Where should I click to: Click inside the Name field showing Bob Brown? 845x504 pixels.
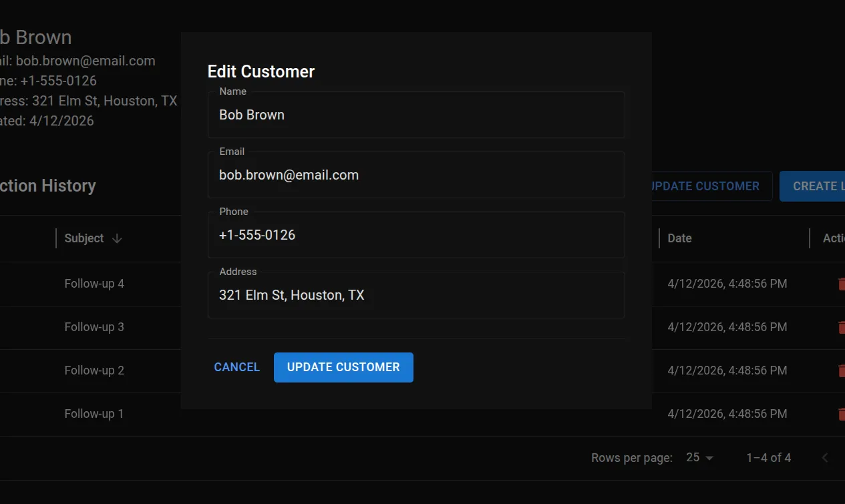tap(416, 114)
